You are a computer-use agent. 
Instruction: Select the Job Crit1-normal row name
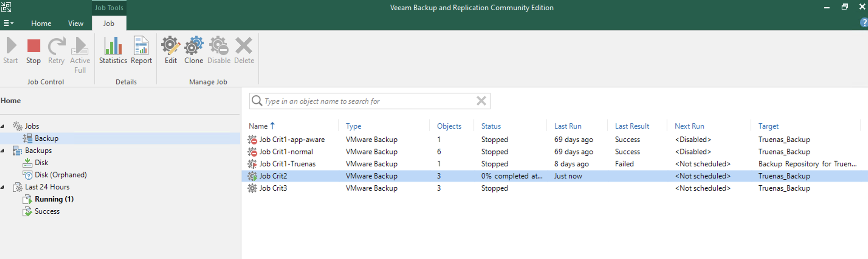[286, 151]
